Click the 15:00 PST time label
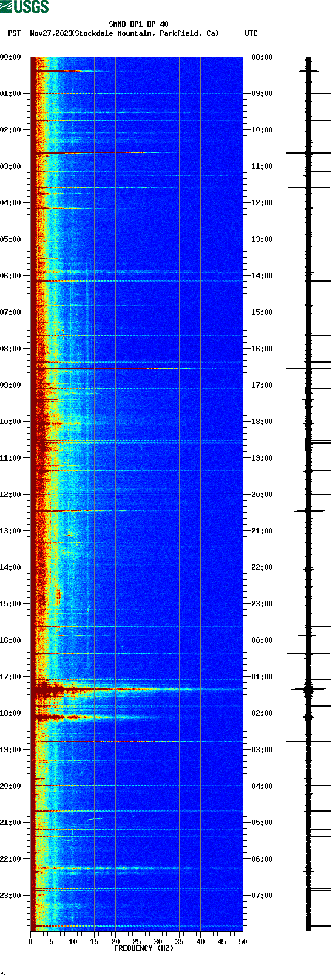This screenshot has height=980, width=335. (x=11, y=604)
